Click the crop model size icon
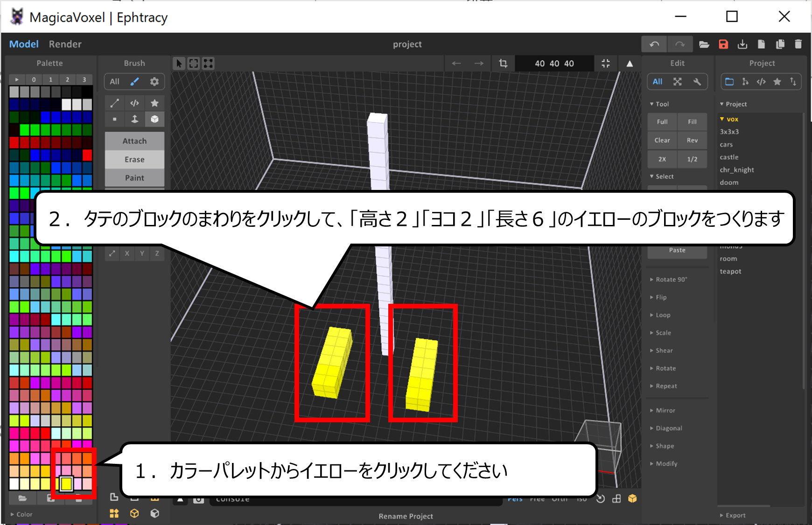The height and width of the screenshot is (525, 812). tap(503, 63)
